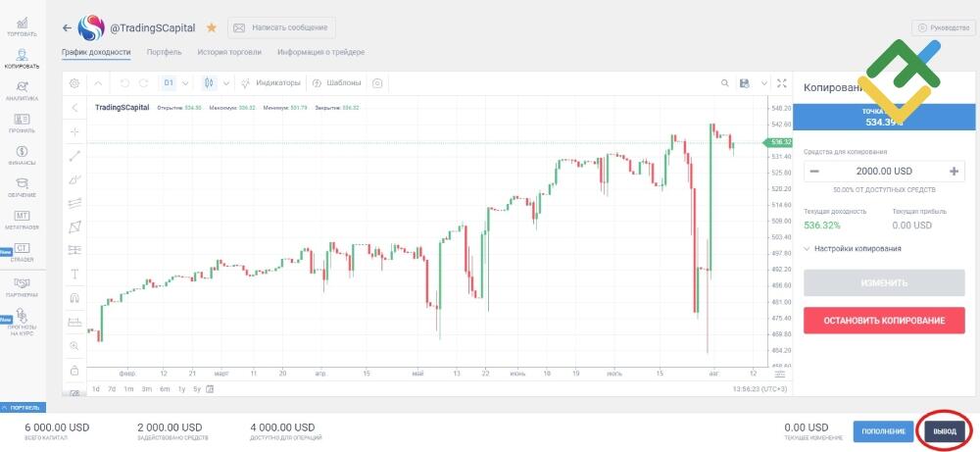Screen dimensions: 980x452
Task: Click the Пополнение deposit button
Action: tap(883, 431)
